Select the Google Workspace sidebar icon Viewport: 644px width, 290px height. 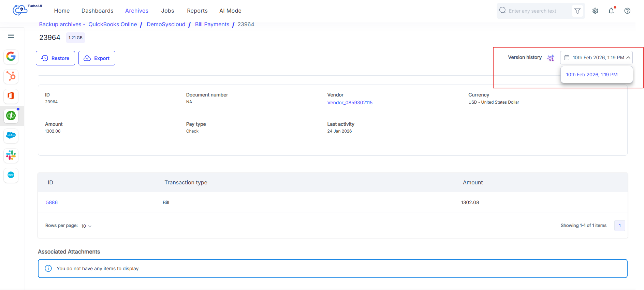tap(11, 56)
